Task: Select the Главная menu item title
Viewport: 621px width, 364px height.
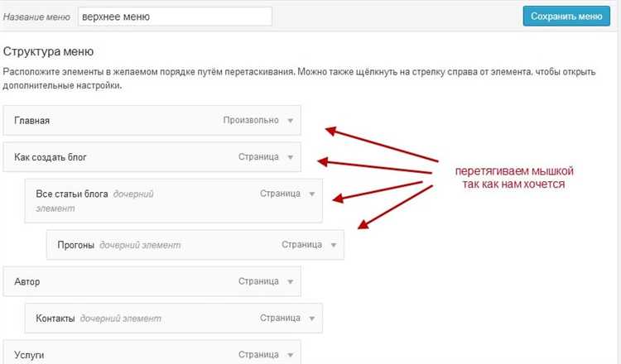Action: tap(31, 120)
